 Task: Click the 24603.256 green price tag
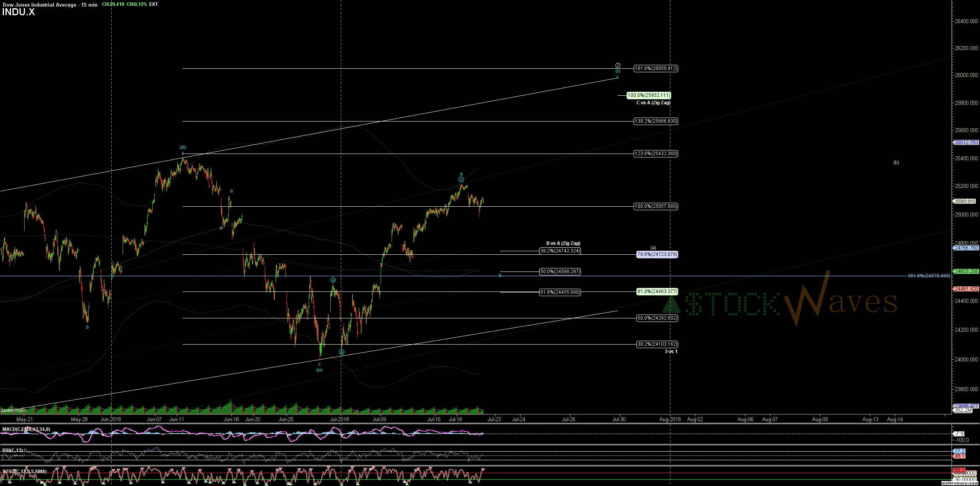coord(966,271)
